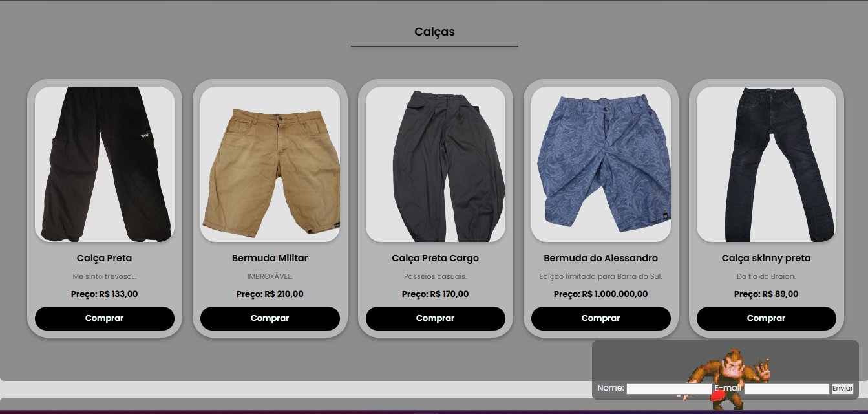This screenshot has width=868, height=414.
Task: Open the blue Bermuda do Alessandro image
Action: tap(601, 164)
